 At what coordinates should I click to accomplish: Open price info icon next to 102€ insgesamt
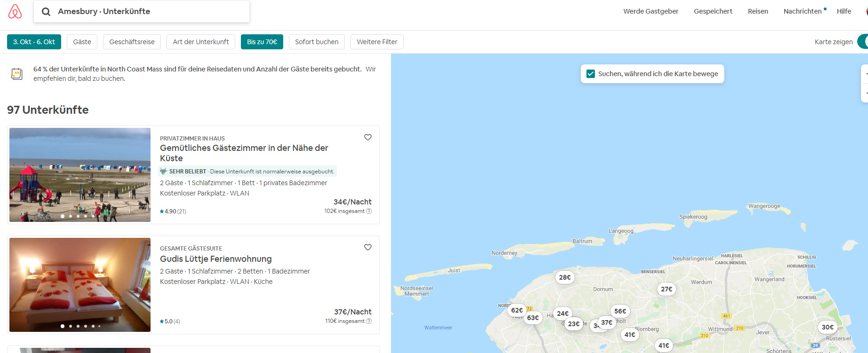(x=369, y=211)
